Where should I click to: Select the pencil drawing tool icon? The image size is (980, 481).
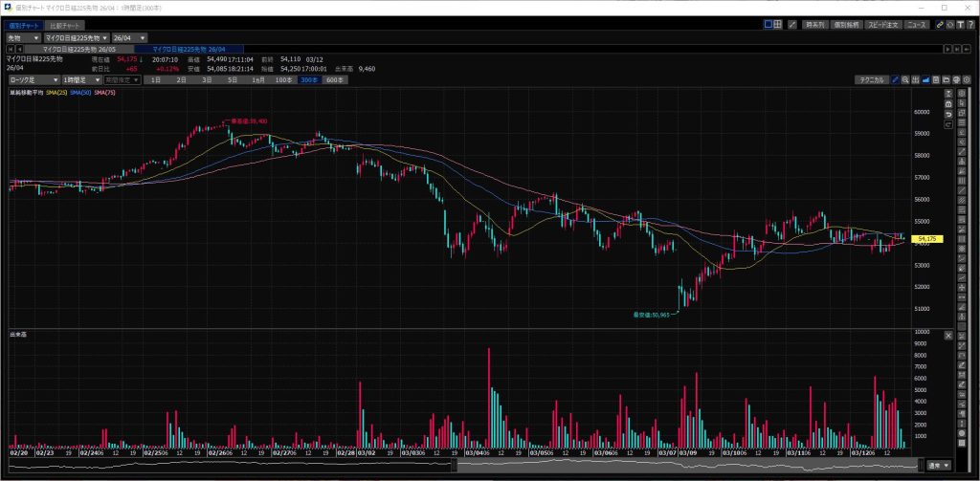coord(895,80)
